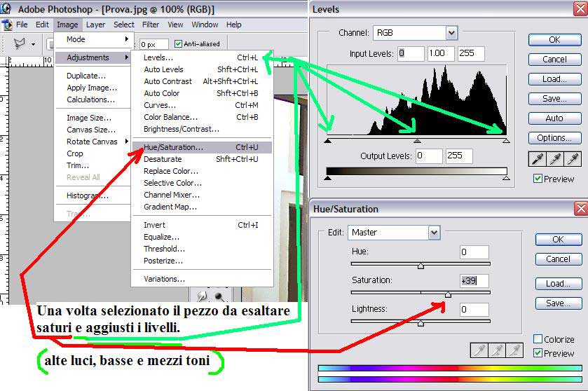Click OK in Levels dialog
This screenshot has height=391, width=588.
tap(554, 40)
